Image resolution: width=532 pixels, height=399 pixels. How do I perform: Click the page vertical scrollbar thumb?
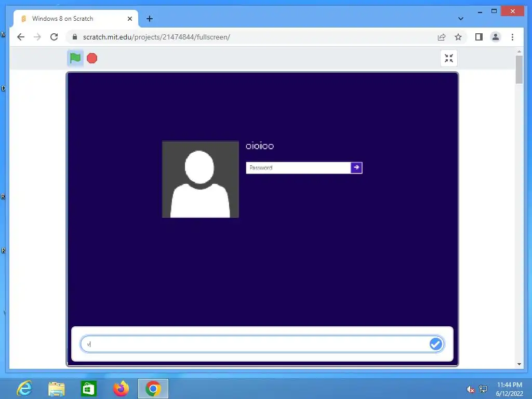[x=519, y=70]
